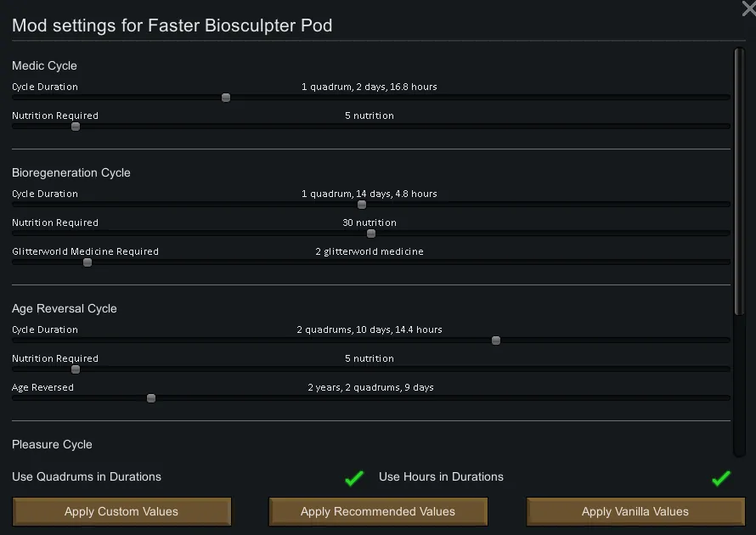Click Medic Cycle Duration slider handle
The height and width of the screenshot is (535, 756).
[x=226, y=98]
